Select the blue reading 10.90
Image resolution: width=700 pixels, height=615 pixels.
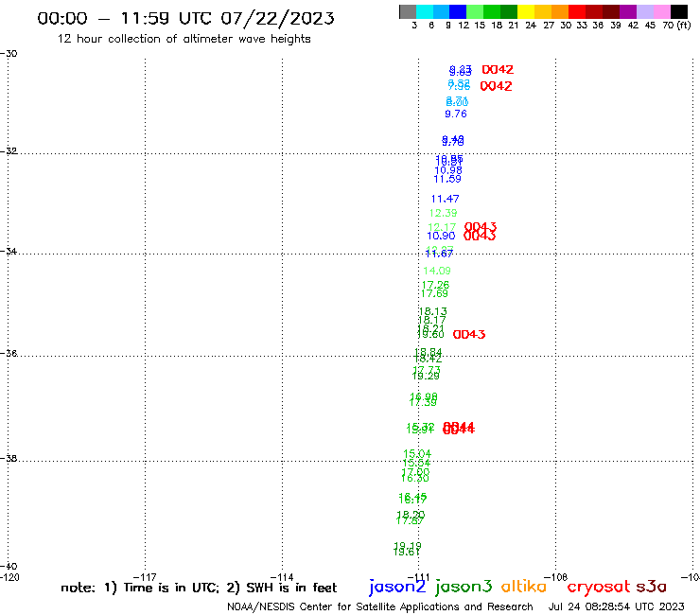(x=441, y=236)
